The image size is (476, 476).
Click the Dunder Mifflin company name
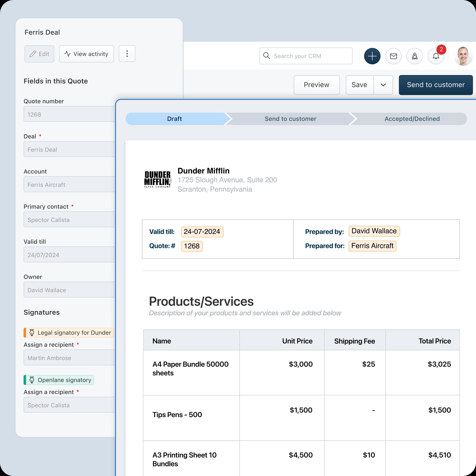pyautogui.click(x=203, y=171)
